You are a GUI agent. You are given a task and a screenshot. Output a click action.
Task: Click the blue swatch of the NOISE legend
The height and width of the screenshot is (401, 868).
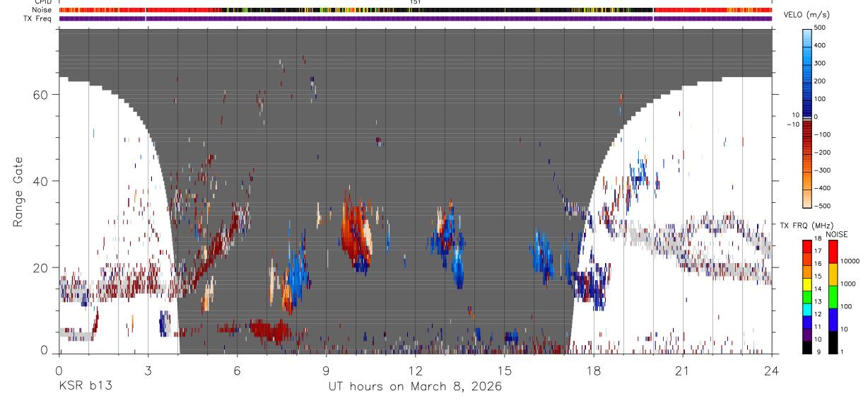[833, 319]
